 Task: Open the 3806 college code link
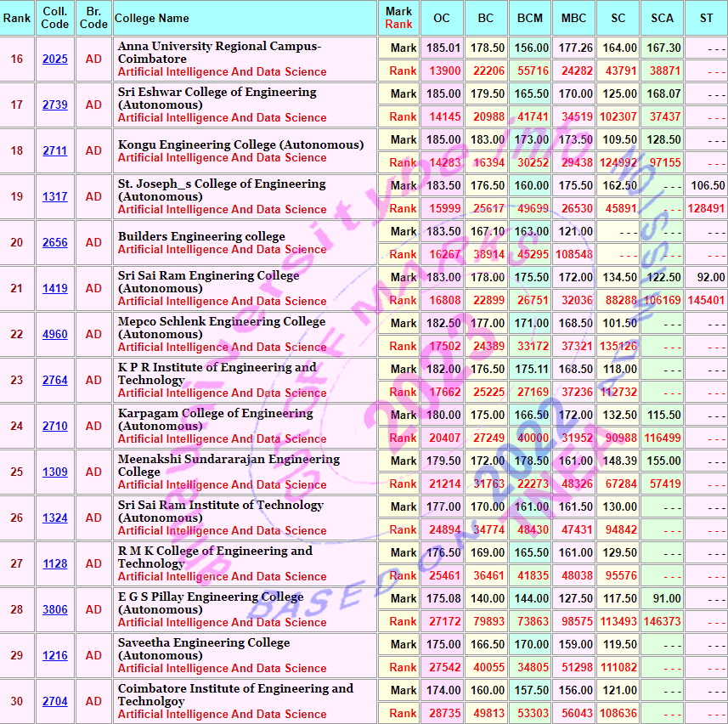point(54,609)
